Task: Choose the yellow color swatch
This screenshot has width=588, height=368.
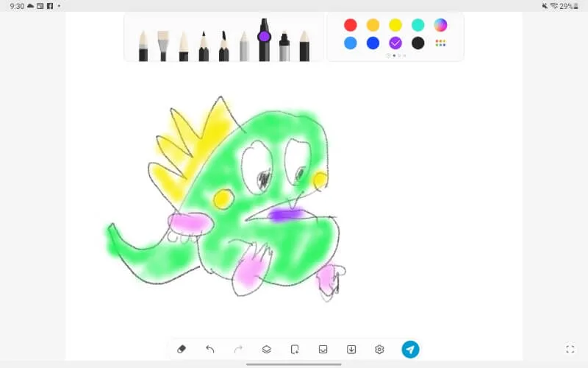Action: click(395, 25)
